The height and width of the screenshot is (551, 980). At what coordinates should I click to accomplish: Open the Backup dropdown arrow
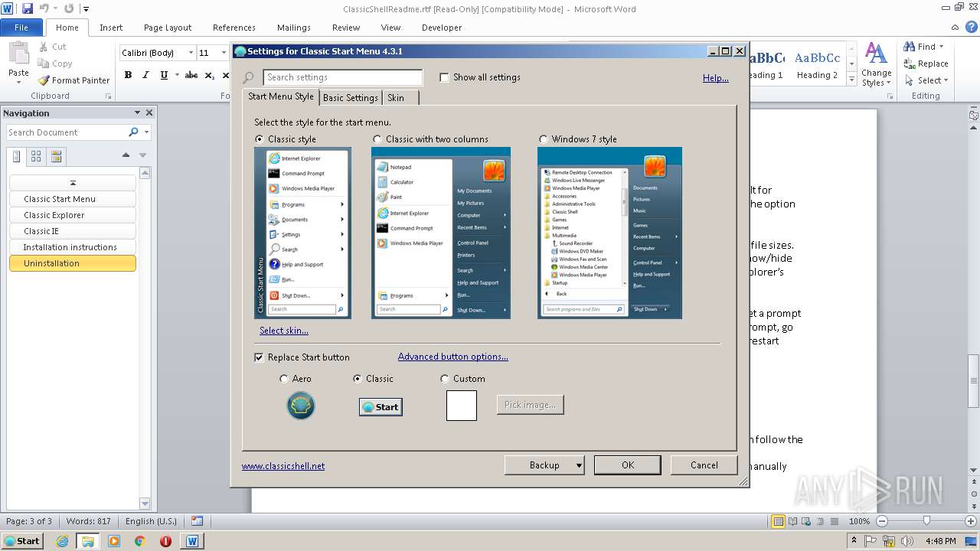[579, 465]
